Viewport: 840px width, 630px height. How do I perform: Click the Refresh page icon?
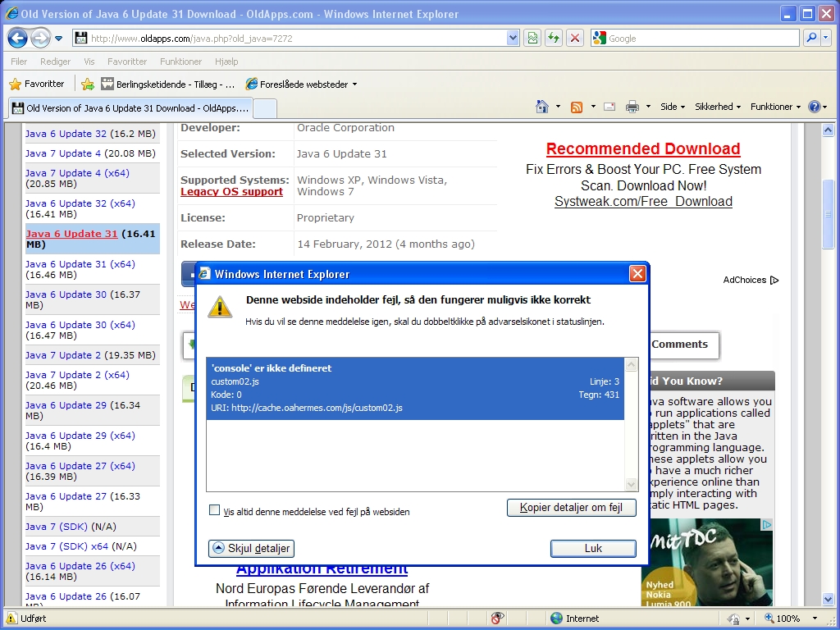coord(554,38)
